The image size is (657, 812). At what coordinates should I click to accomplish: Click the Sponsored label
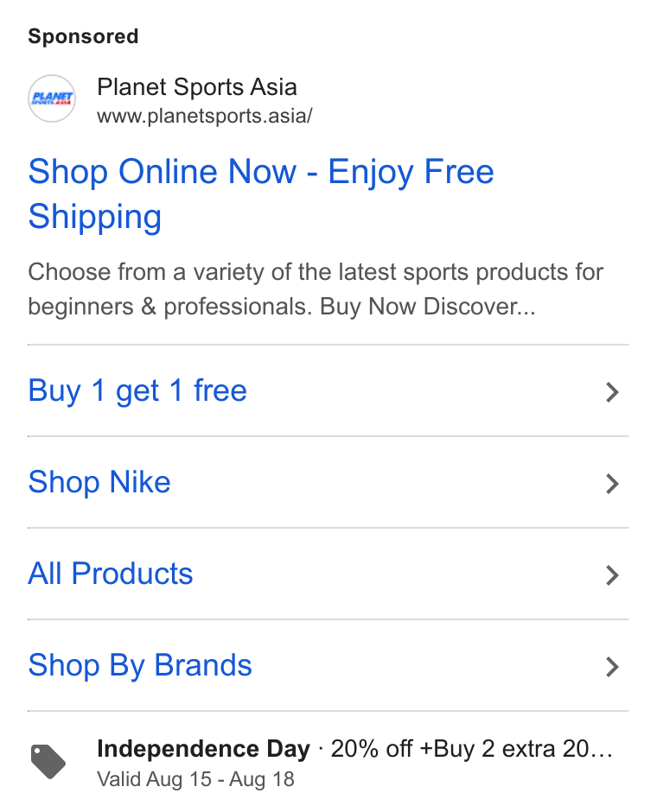pyautogui.click(x=83, y=37)
